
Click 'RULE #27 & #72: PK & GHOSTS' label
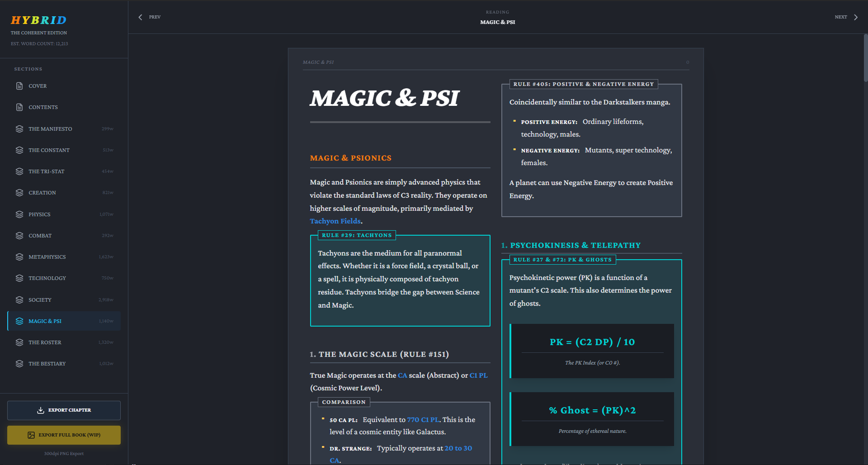[x=562, y=260]
